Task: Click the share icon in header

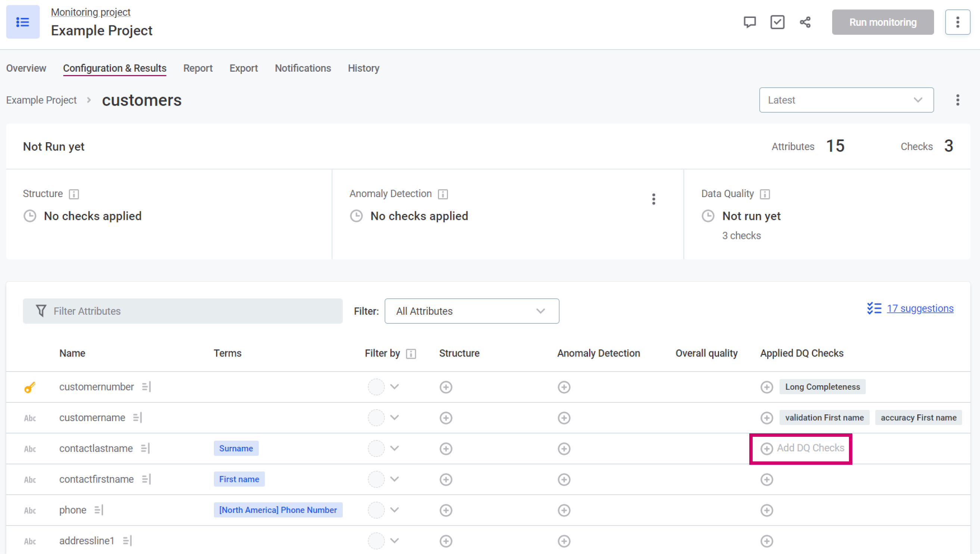Action: coord(805,22)
